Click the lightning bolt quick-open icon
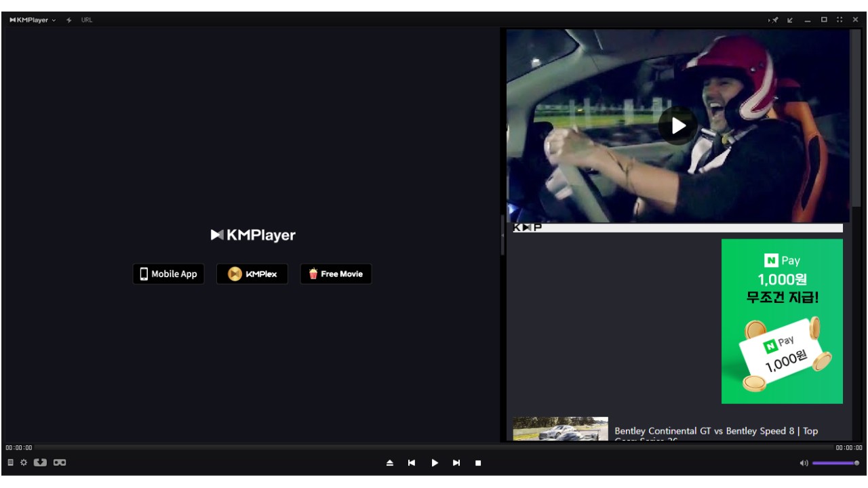This screenshot has height=488, width=868. click(x=69, y=20)
